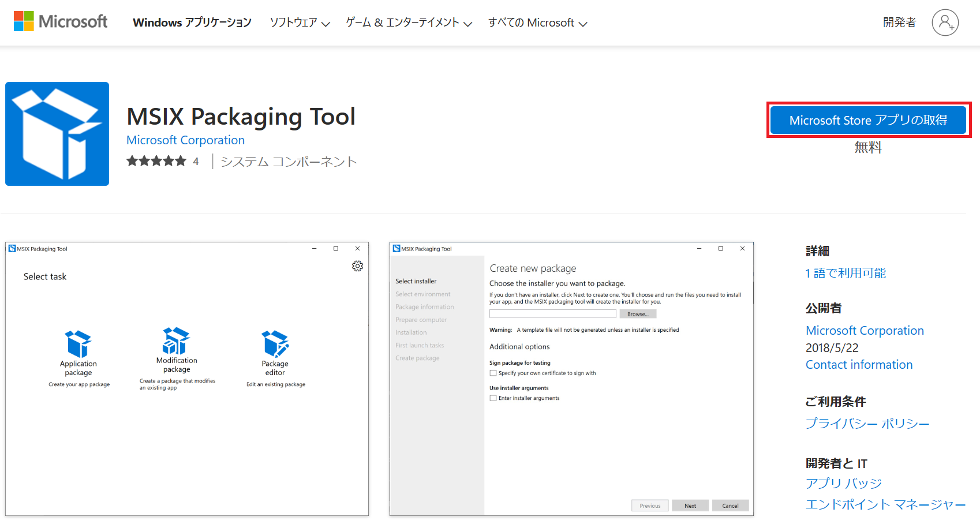
Task: Open システム コンポーネント category link
Action: click(x=289, y=162)
